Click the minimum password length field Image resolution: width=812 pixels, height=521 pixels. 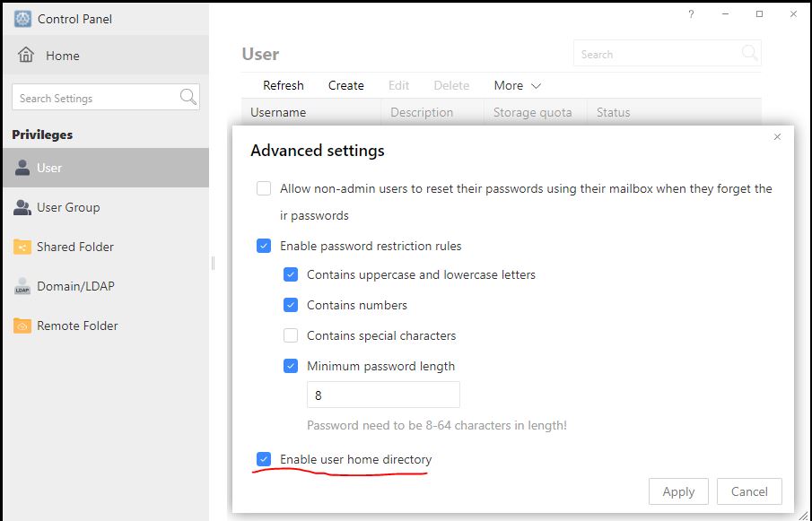(x=383, y=395)
